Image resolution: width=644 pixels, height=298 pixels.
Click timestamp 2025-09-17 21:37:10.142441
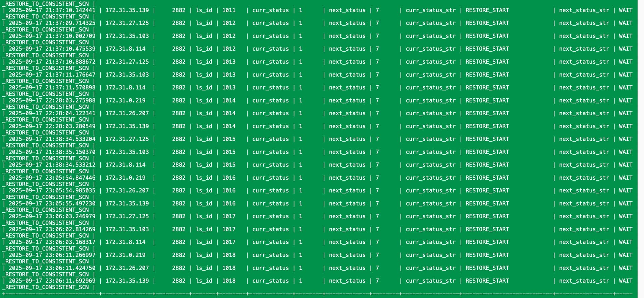tap(52, 10)
